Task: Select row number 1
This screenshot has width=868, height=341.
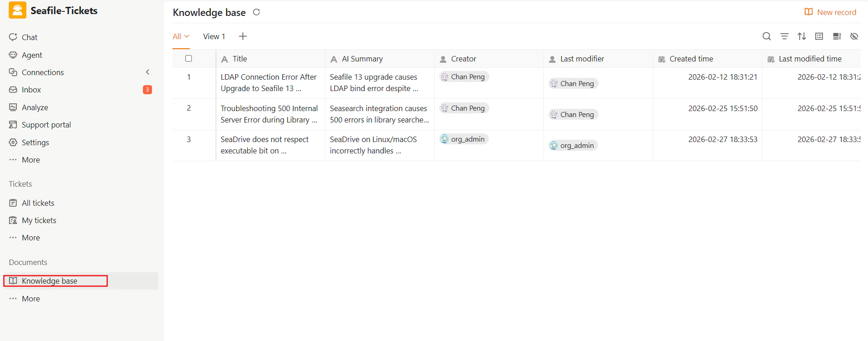Action: coord(189,77)
